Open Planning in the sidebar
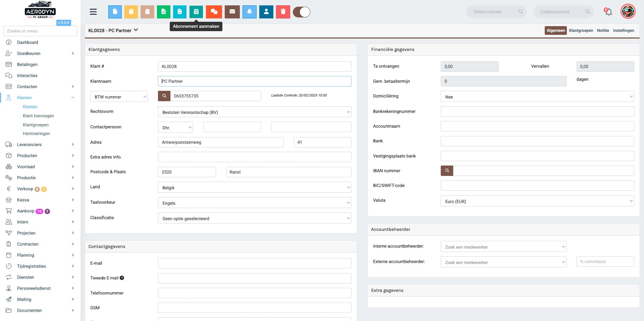 pyautogui.click(x=40, y=255)
